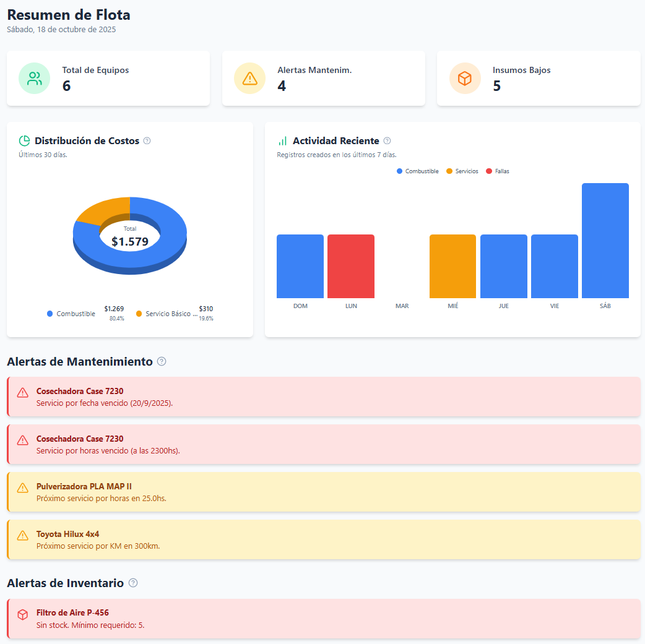
Task: Expand the Filtro de Aire P-456 inventory alert
Action: (x=322, y=619)
